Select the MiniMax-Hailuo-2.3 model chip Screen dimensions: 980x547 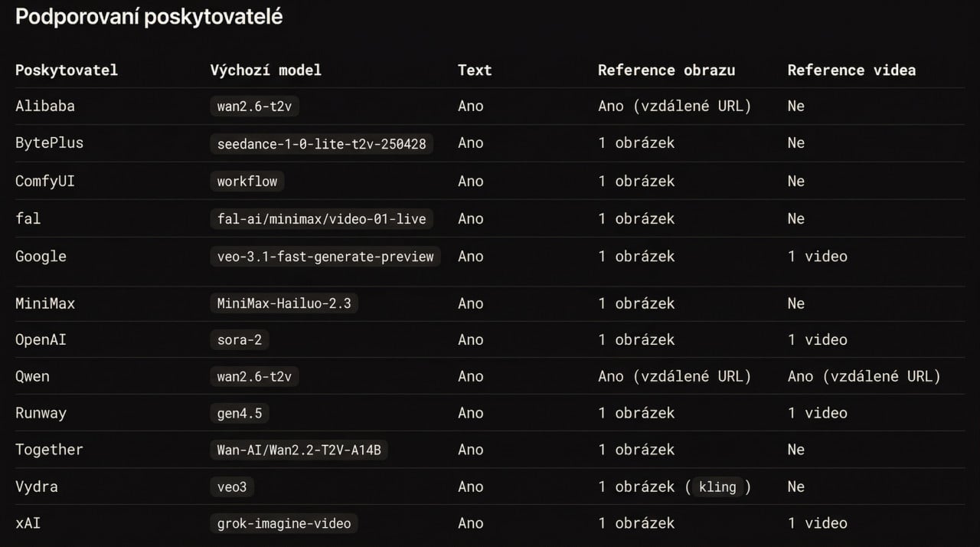click(283, 303)
